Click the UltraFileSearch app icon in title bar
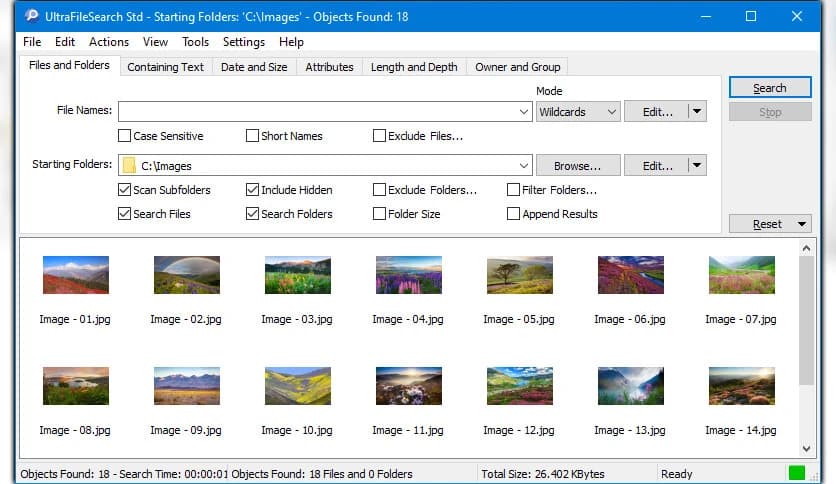This screenshot has width=836, height=484. click(x=31, y=16)
